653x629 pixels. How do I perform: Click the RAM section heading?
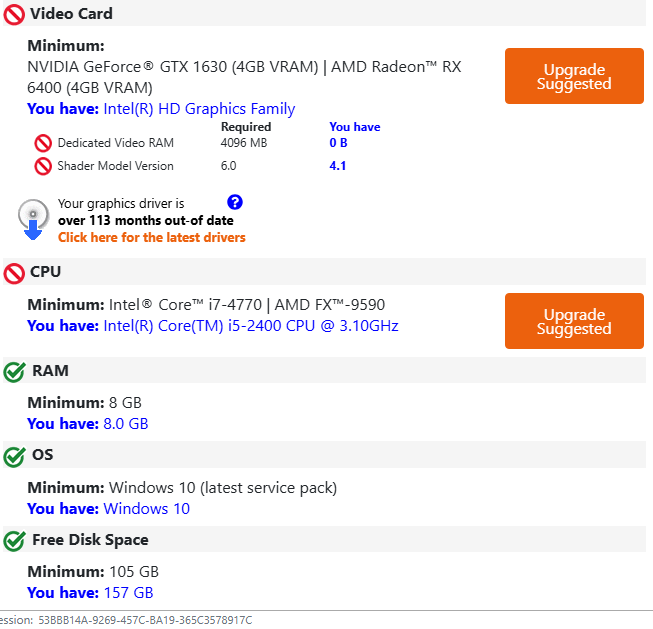50,371
